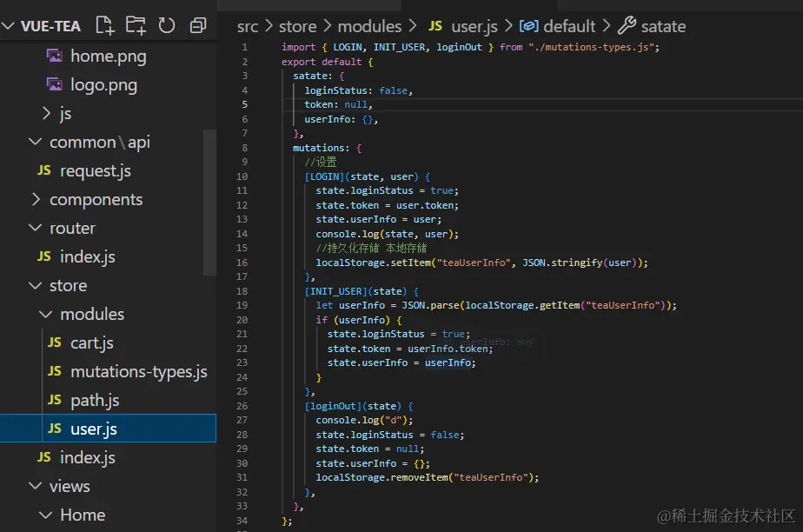Click the image icon beside logo.png
The height and width of the screenshot is (532, 803).
pos(54,84)
